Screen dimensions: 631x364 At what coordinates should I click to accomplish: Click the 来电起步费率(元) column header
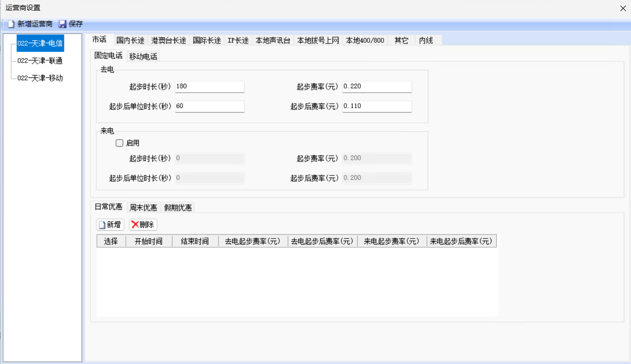coord(392,241)
